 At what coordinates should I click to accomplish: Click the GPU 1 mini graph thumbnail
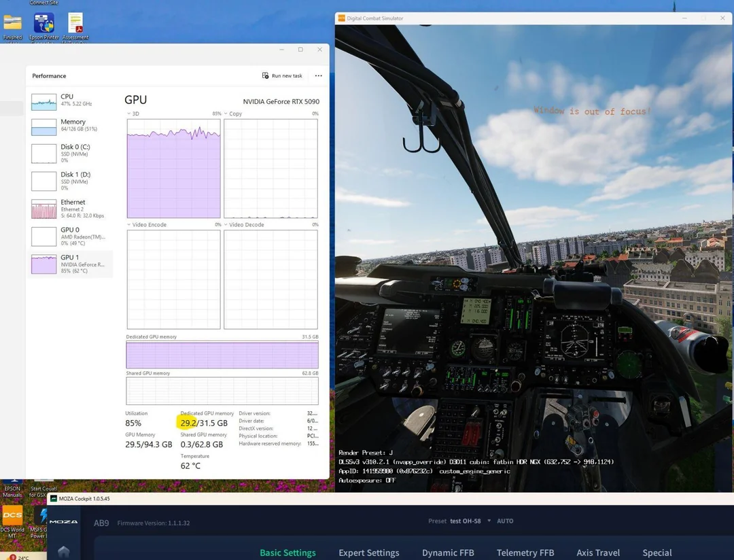44,264
